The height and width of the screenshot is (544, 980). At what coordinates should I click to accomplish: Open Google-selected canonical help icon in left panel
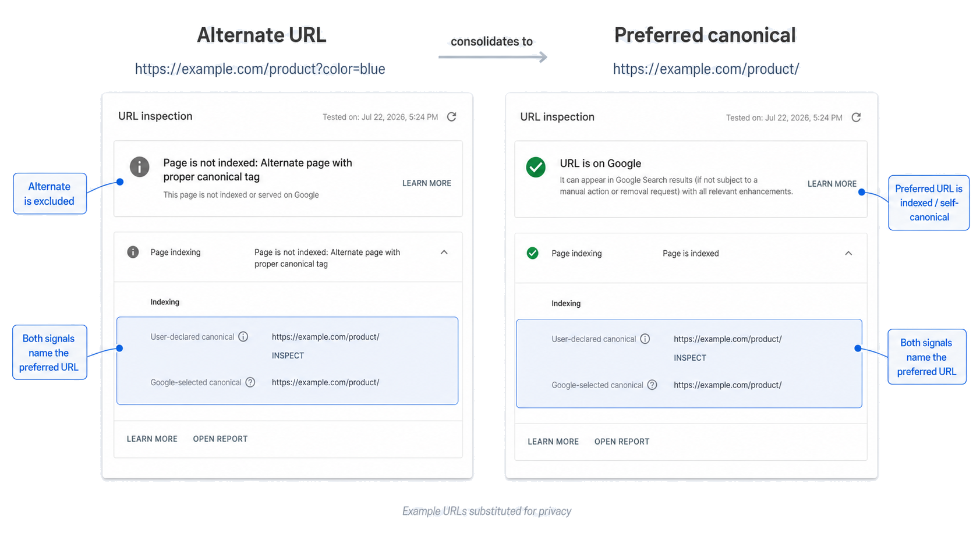point(250,382)
